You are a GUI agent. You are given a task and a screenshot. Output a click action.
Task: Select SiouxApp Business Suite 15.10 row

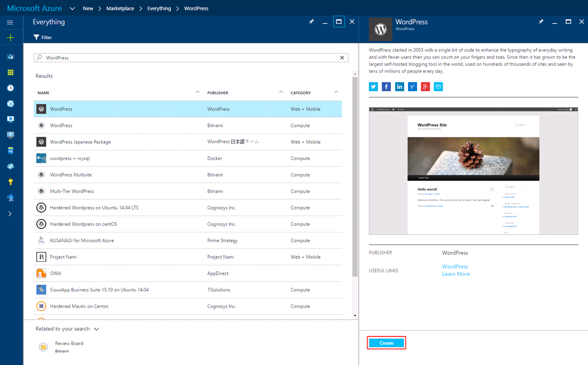(x=188, y=290)
